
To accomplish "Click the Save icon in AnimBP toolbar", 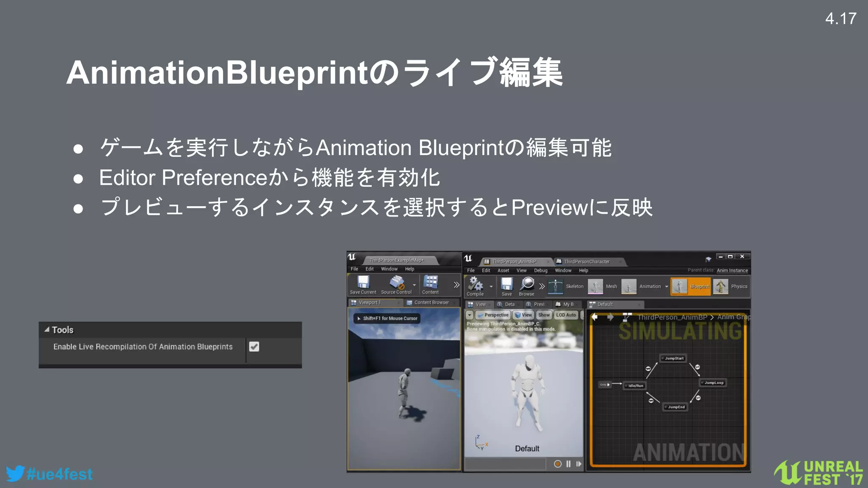I will pyautogui.click(x=507, y=283).
